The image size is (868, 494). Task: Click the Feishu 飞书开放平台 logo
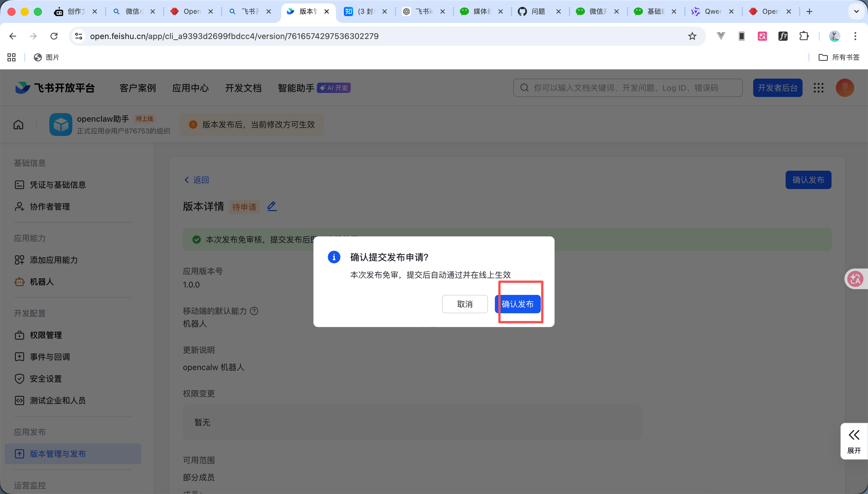(x=54, y=87)
